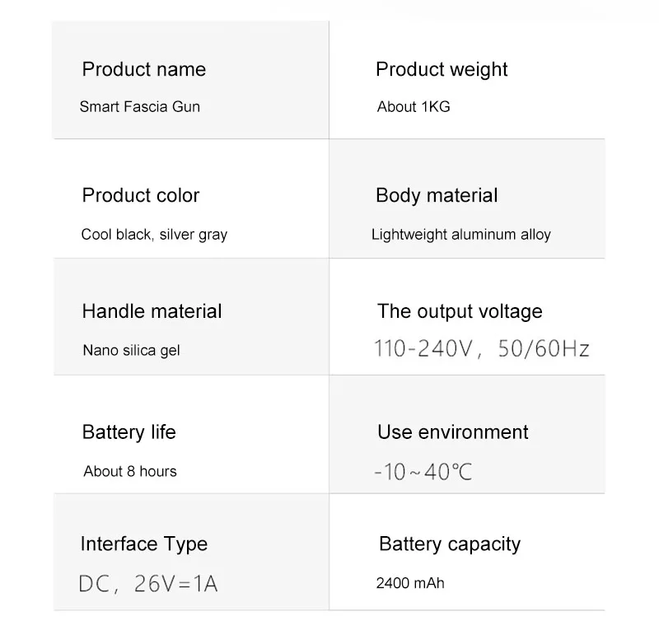The width and height of the screenshot is (659, 644).
Task: Click the "Product weight" heading
Action: coord(442,69)
